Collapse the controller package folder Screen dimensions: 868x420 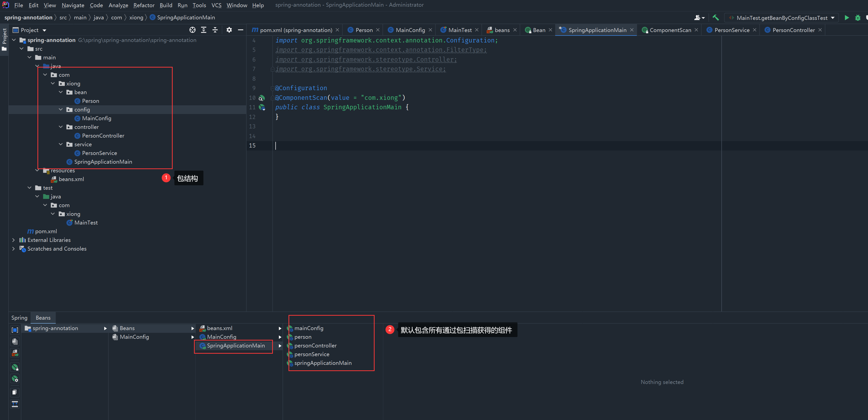(61, 127)
